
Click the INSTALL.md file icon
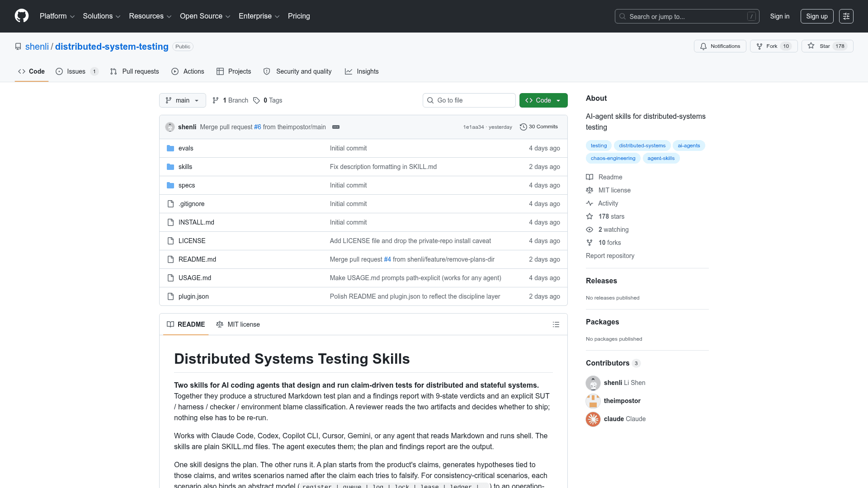[170, 222]
